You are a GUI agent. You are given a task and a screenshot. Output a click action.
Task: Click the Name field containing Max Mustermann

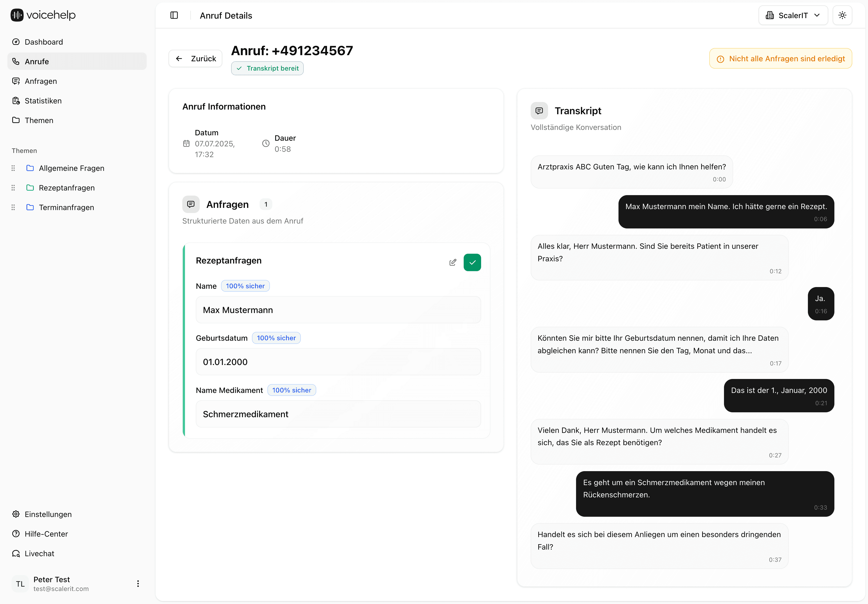pos(338,310)
